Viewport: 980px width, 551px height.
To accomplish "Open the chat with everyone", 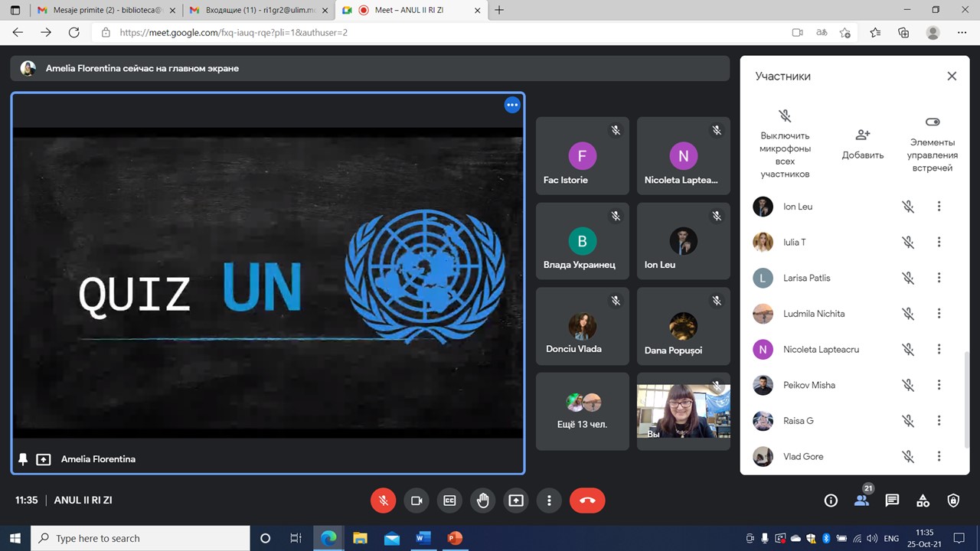I will click(x=892, y=500).
